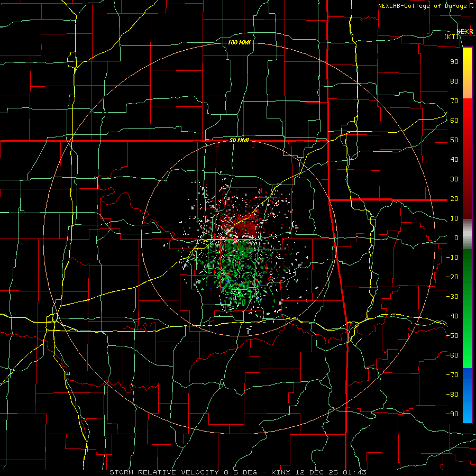
Task: Click the NEXLAB-College of DuPage title text
Action: tap(425, 6)
